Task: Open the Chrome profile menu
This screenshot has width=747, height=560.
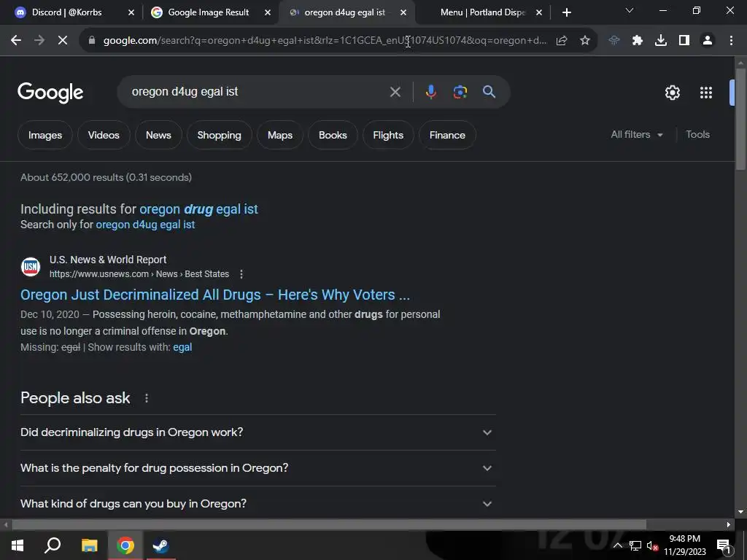Action: (708, 41)
